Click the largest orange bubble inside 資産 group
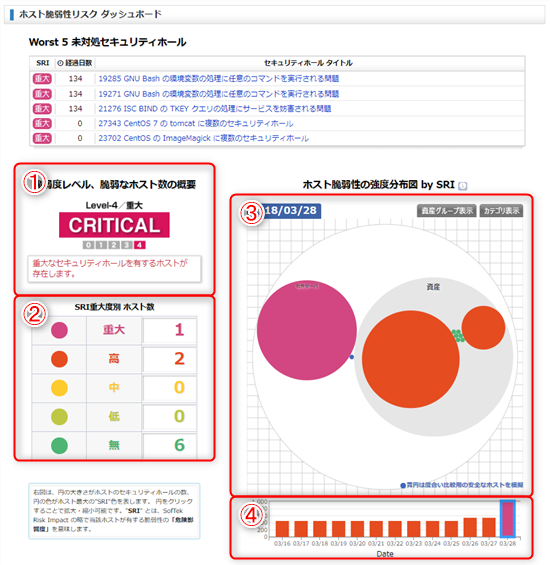This screenshot has width=550, height=565. [x=411, y=359]
